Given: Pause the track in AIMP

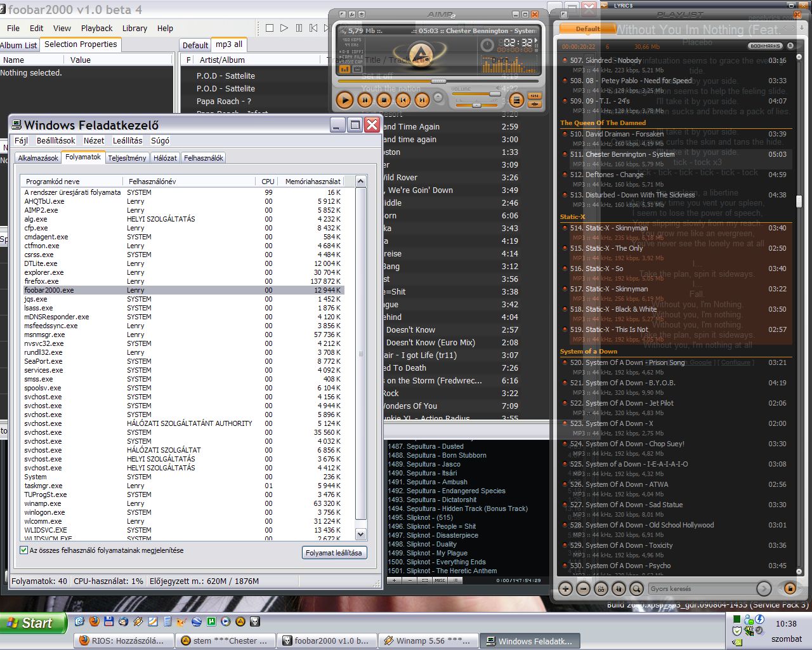Looking at the screenshot, I should click(x=365, y=100).
